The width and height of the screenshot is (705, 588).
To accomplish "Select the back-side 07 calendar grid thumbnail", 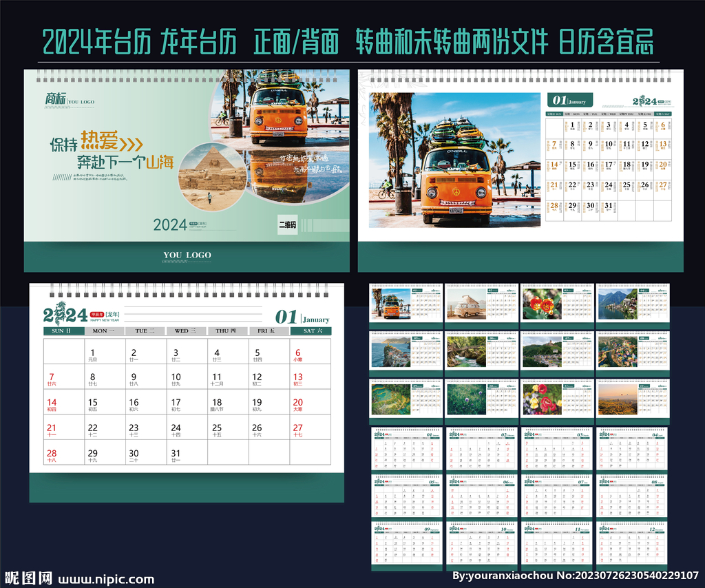I will pyautogui.click(x=558, y=499).
